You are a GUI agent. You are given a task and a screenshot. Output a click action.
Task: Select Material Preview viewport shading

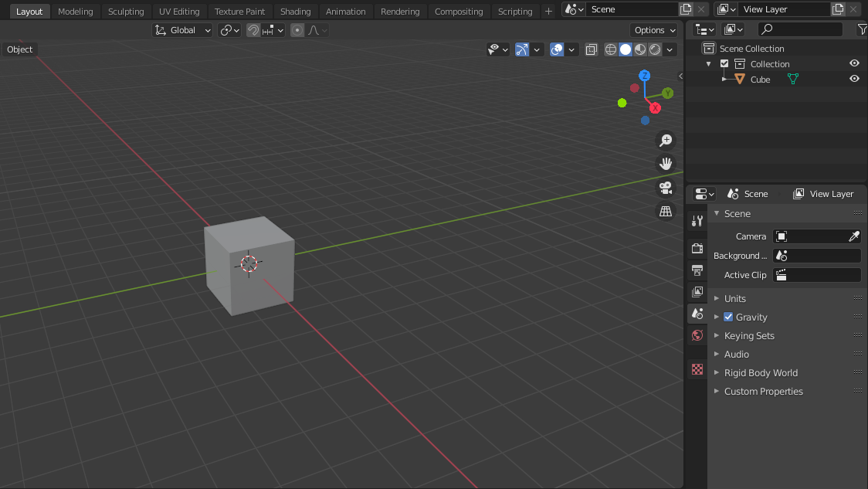tap(640, 49)
